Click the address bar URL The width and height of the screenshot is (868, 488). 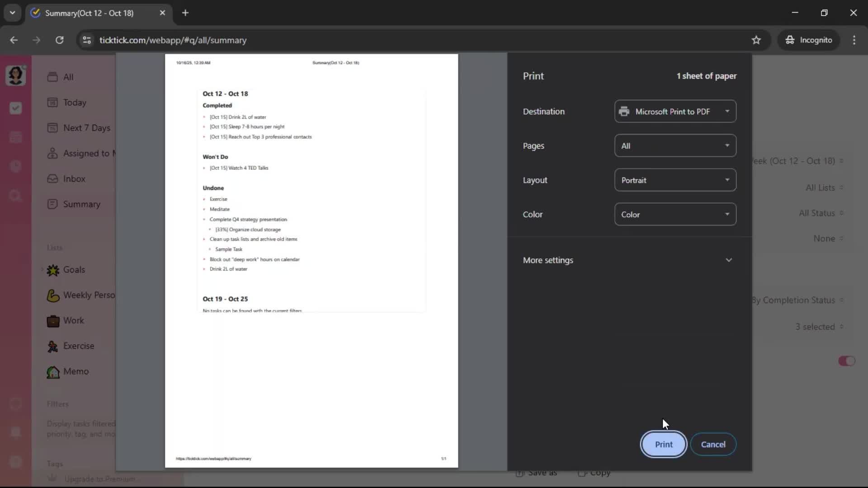pyautogui.click(x=173, y=40)
